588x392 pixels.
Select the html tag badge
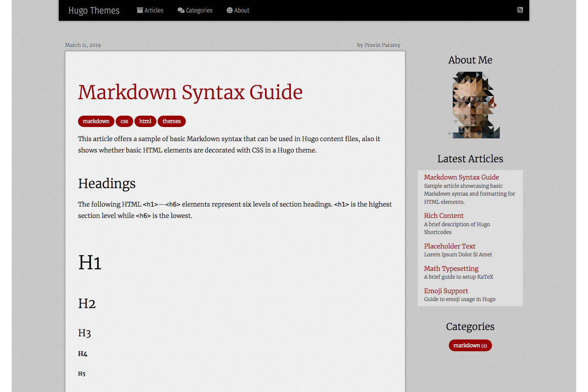[145, 121]
